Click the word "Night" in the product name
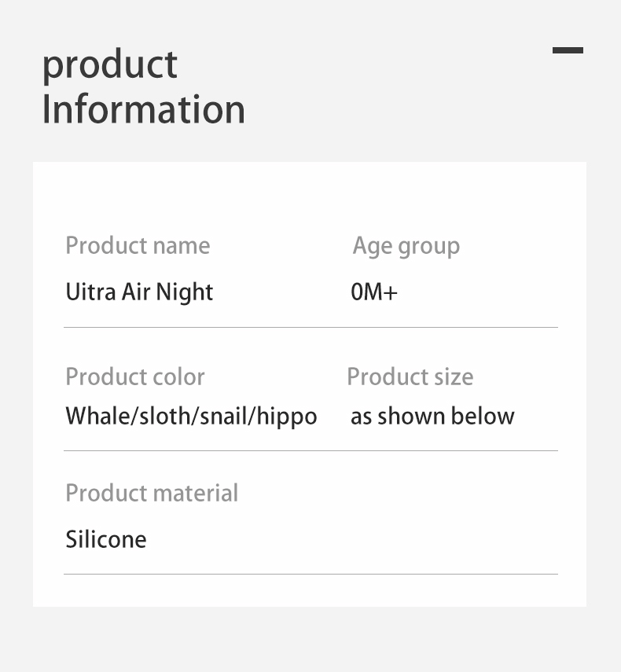The width and height of the screenshot is (621, 672). click(185, 292)
